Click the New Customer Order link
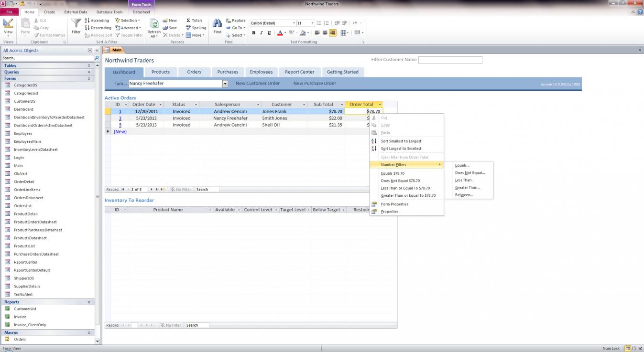The width and height of the screenshot is (644, 352). pyautogui.click(x=257, y=84)
